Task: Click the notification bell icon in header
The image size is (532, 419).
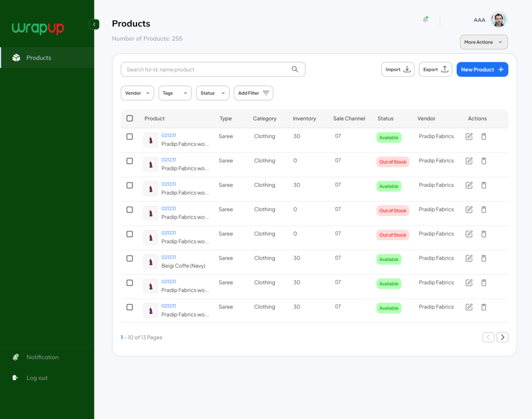Action: pos(425,20)
